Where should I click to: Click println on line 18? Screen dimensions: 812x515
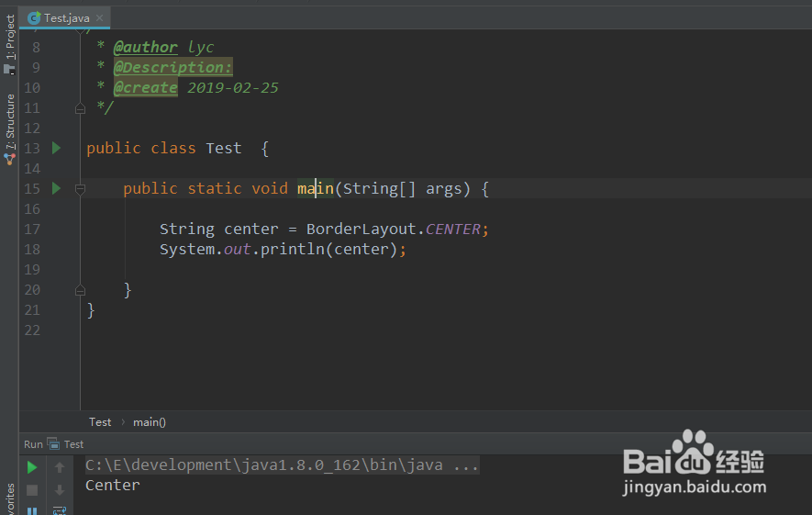pos(292,249)
